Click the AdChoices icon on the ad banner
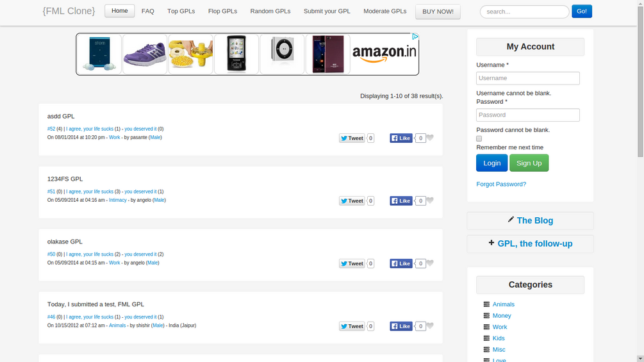Viewport: 644px width, 362px height. point(415,37)
